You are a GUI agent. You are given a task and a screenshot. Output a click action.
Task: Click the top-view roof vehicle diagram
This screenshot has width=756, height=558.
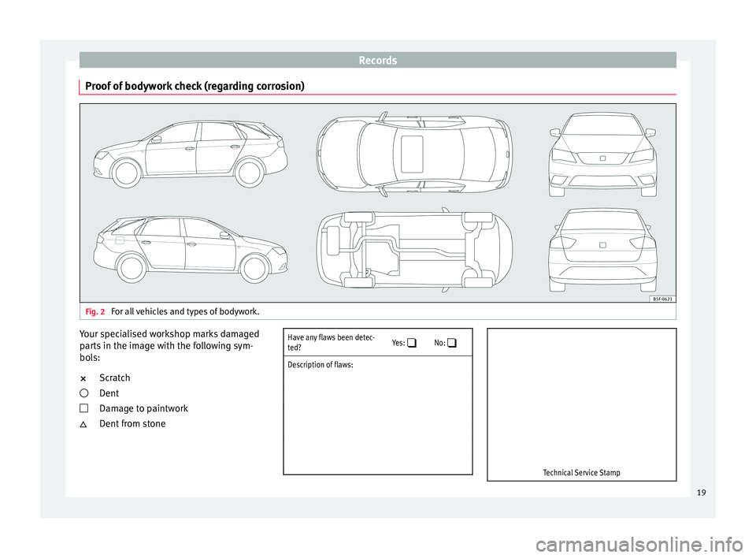pos(413,152)
